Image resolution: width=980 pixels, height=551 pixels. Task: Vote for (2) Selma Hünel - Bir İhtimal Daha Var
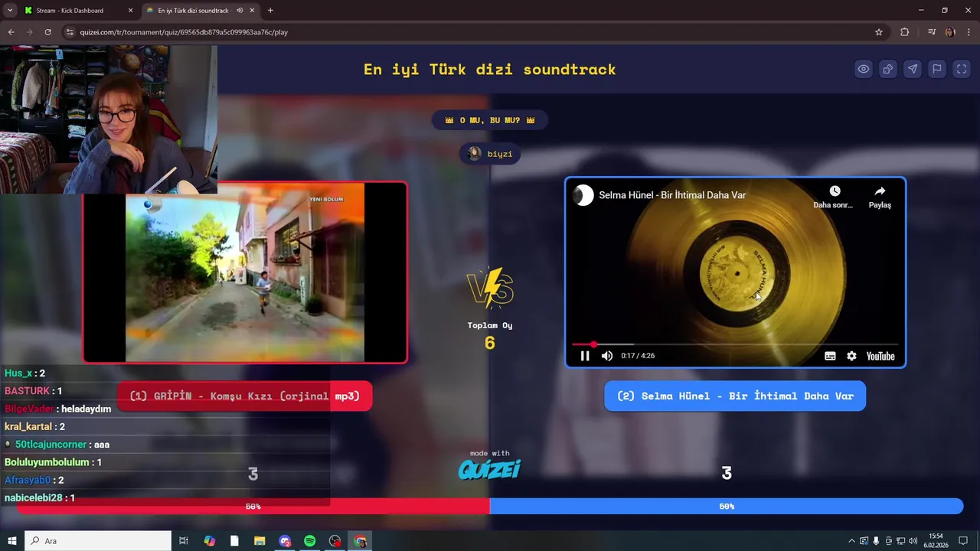coord(735,396)
